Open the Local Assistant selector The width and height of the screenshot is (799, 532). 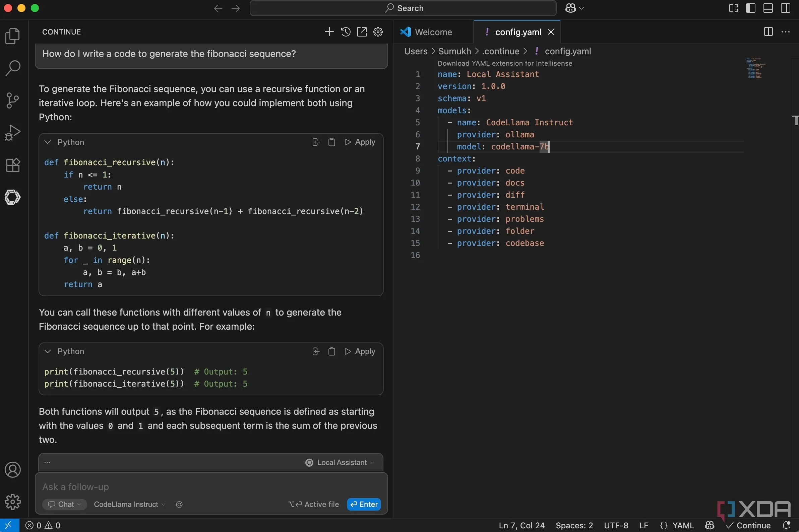[x=340, y=462]
